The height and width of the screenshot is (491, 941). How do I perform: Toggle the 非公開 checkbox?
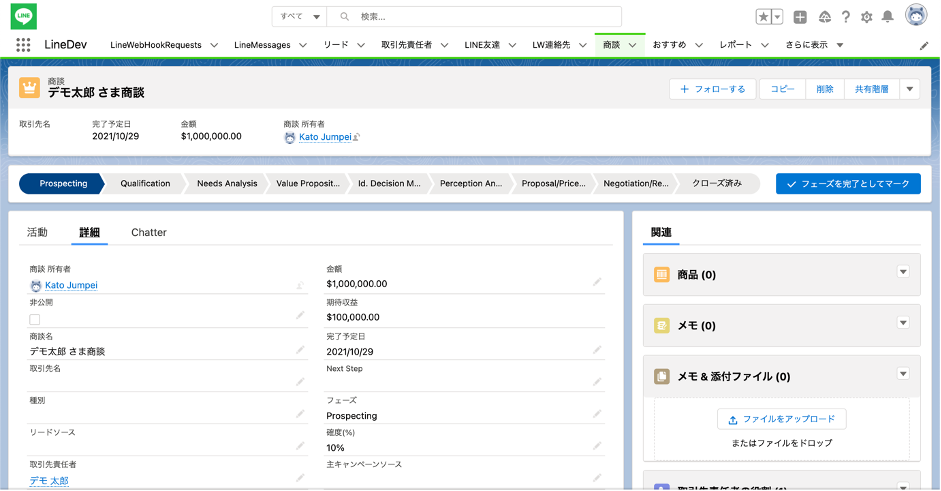[35, 319]
